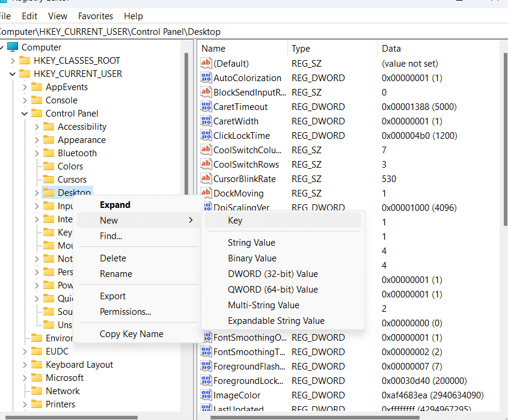This screenshot has width=508, height=420.
Task: Click the Printers folder icon
Action: (37, 404)
